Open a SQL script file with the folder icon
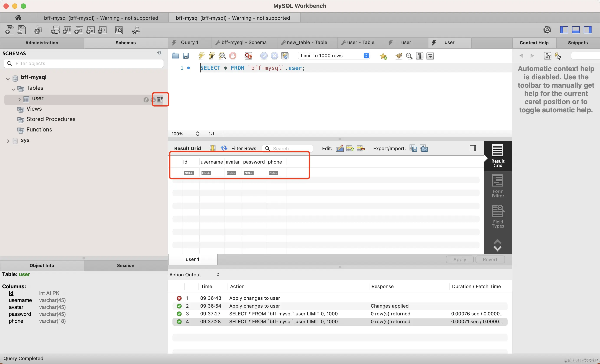Screen dimensions: 600x364 pyautogui.click(x=175, y=56)
